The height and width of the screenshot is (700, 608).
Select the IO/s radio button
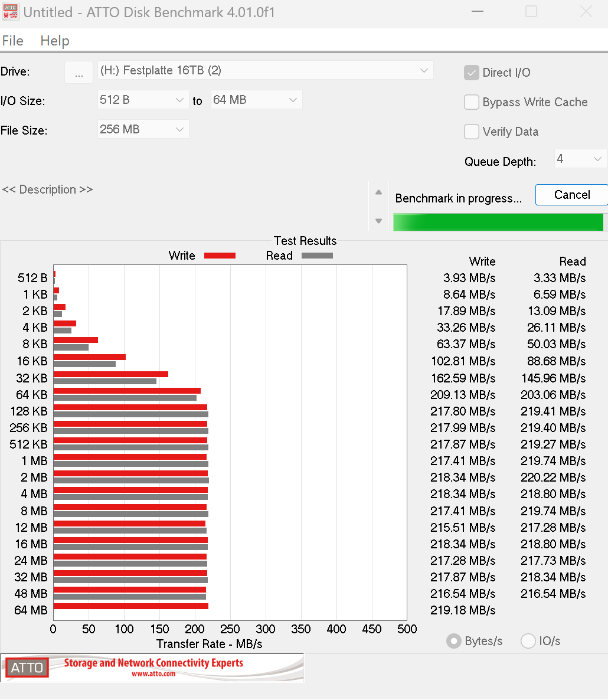point(528,641)
